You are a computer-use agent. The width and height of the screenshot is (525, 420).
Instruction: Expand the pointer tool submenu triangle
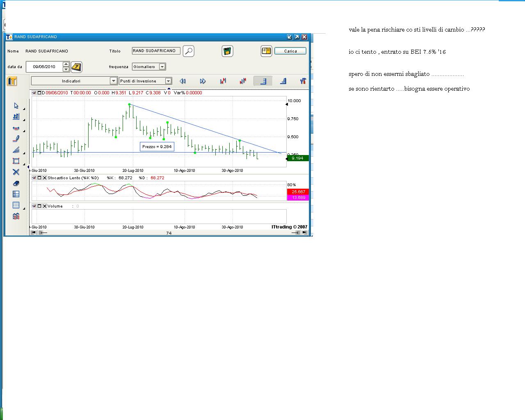(x=24, y=109)
